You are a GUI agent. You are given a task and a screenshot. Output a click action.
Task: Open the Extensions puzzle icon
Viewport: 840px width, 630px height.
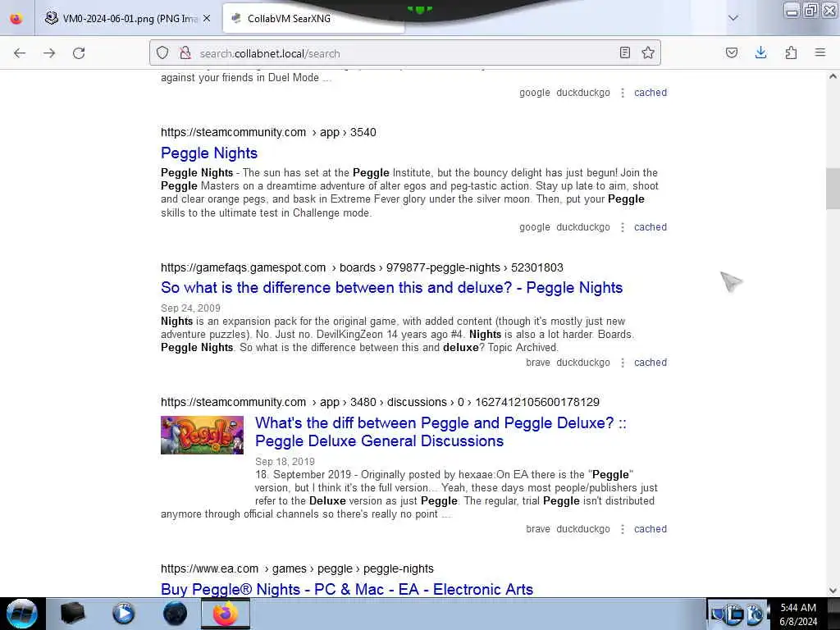[x=791, y=52]
